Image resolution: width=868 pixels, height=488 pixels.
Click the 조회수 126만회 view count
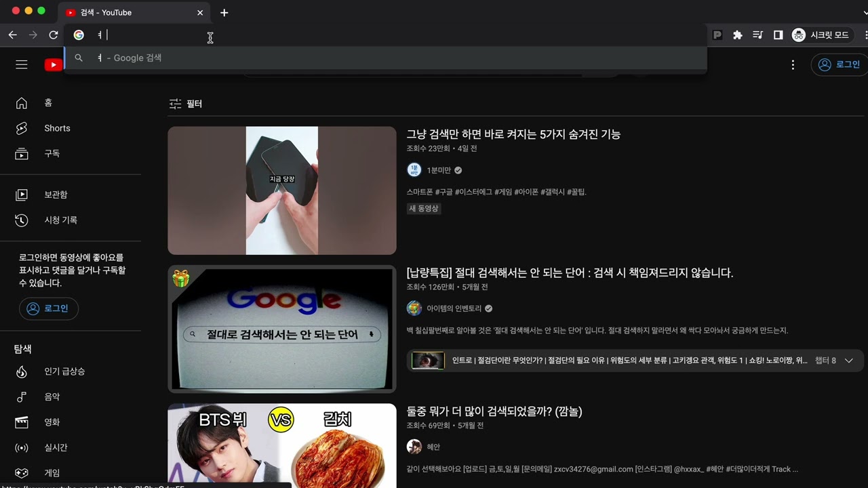point(432,287)
